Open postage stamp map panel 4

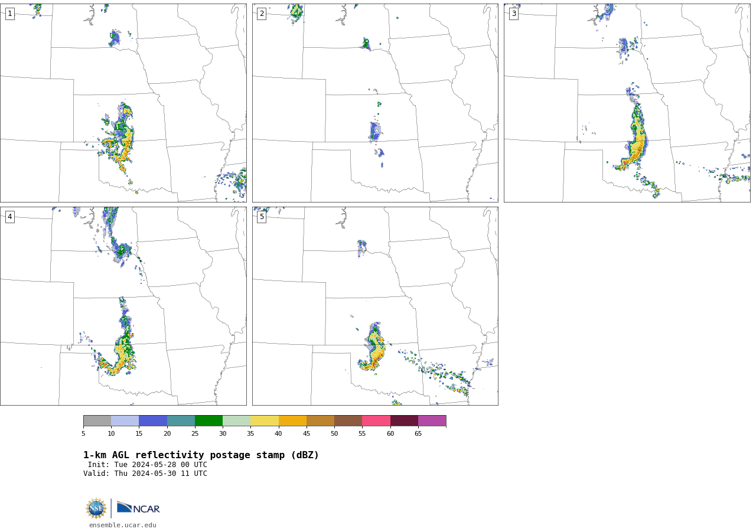[123, 306]
